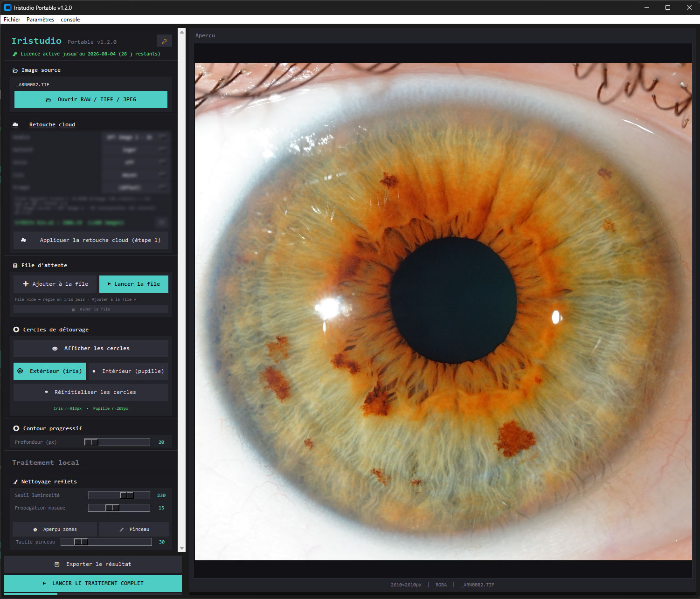This screenshot has width=700, height=599.
Task: Select Intérieur (pupille) circle mode
Action: click(x=129, y=371)
